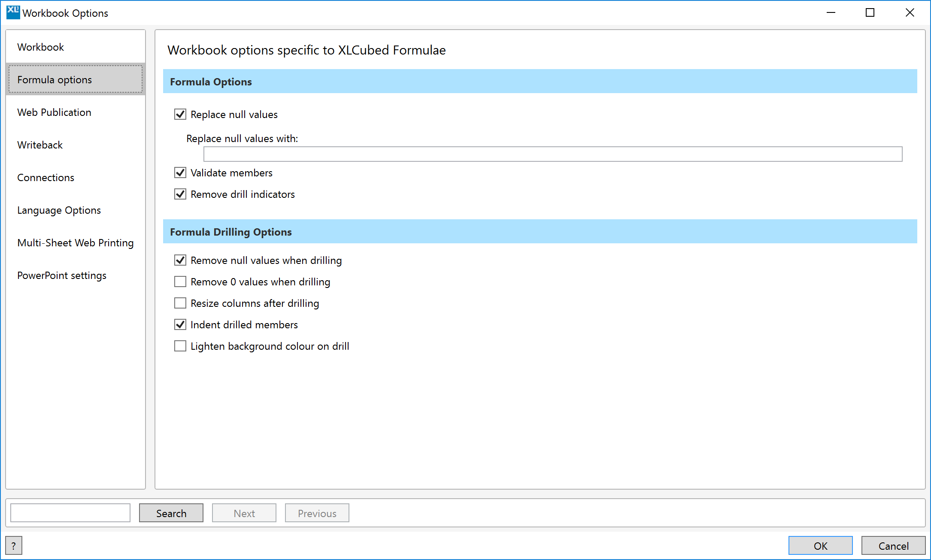Viewport: 931px width, 560px height.
Task: Click the Replace null values with label
Action: 242,139
